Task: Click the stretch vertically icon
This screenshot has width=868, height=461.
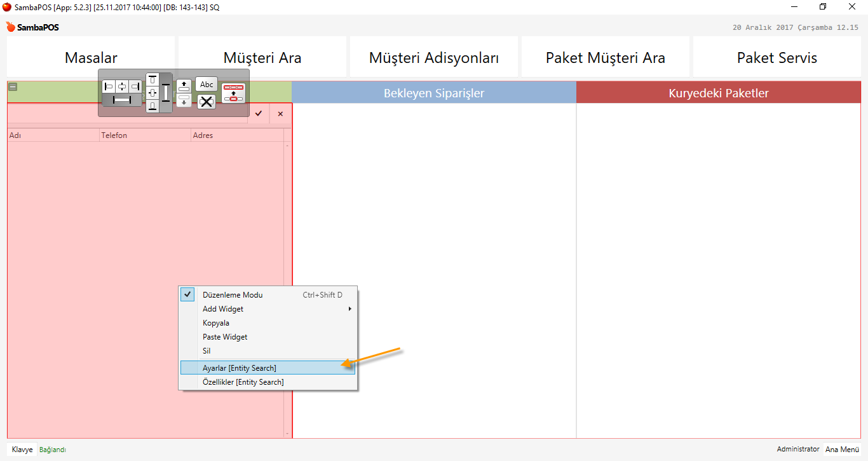Action: [166, 93]
